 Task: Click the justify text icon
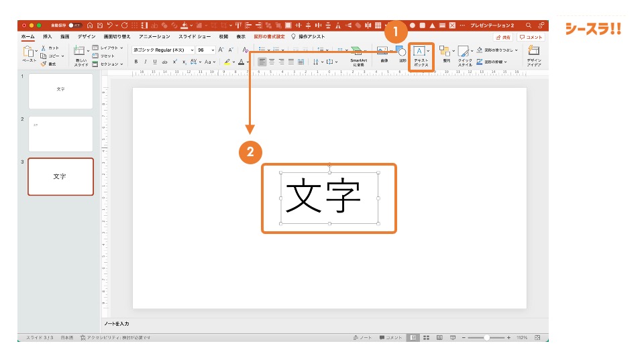point(291,62)
